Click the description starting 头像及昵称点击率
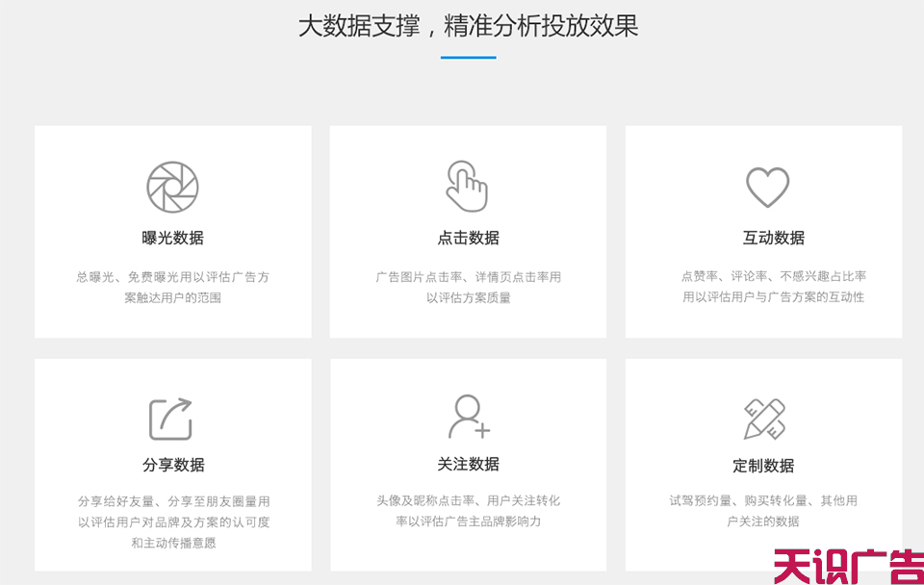 pos(469,511)
